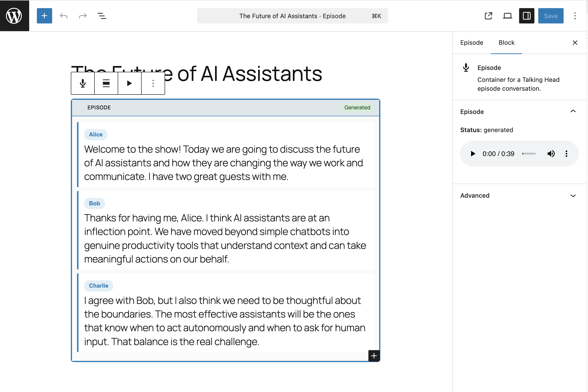Open the command palette title bar
The image size is (588, 392).
(292, 16)
